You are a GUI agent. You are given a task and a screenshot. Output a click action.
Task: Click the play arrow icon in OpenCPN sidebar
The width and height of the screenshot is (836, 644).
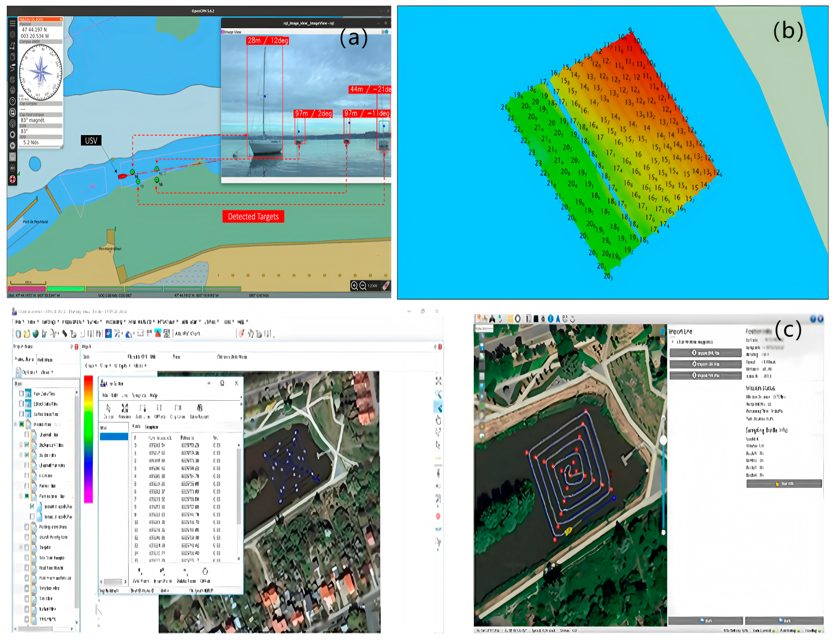[x=12, y=146]
